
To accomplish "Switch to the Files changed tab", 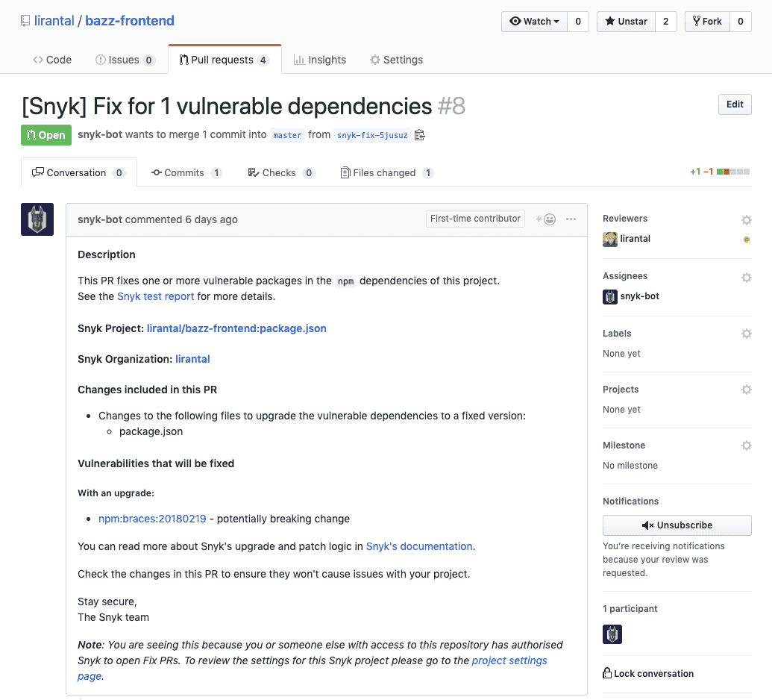I will coord(387,172).
